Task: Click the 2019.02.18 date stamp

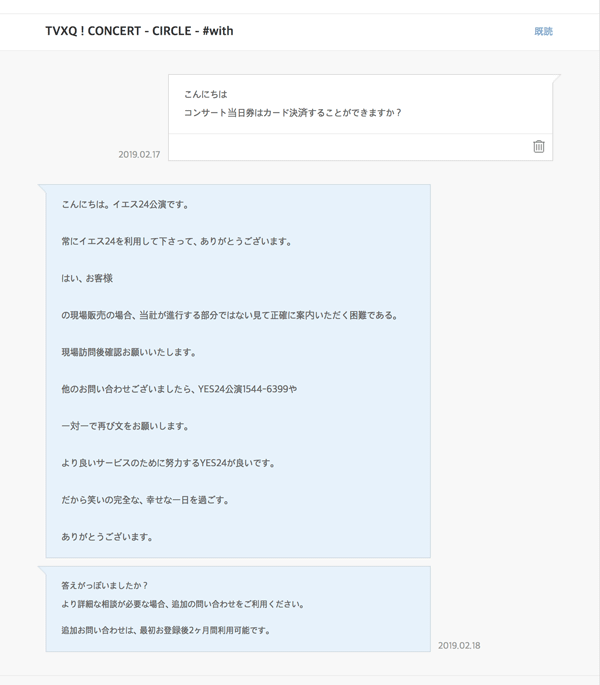Action: [x=459, y=646]
